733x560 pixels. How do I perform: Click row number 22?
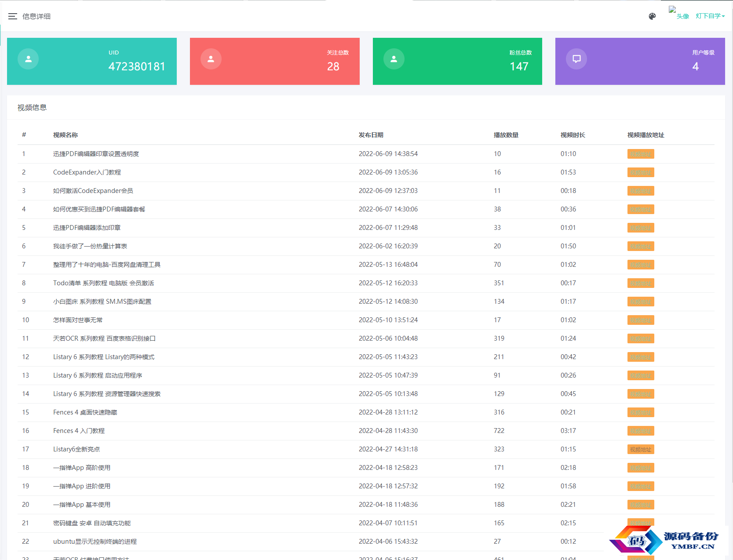[26, 542]
